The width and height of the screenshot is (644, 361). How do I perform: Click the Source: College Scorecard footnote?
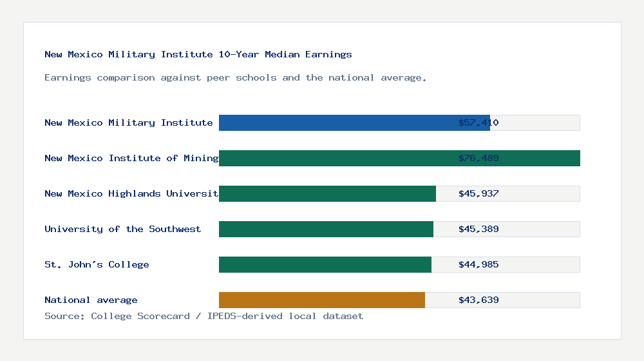tap(204, 316)
